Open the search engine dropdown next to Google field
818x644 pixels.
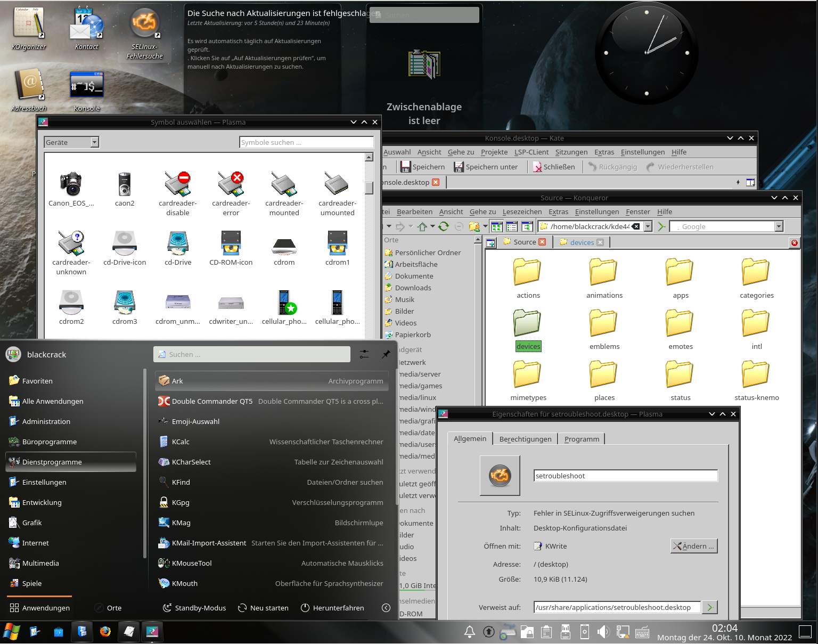[779, 226]
